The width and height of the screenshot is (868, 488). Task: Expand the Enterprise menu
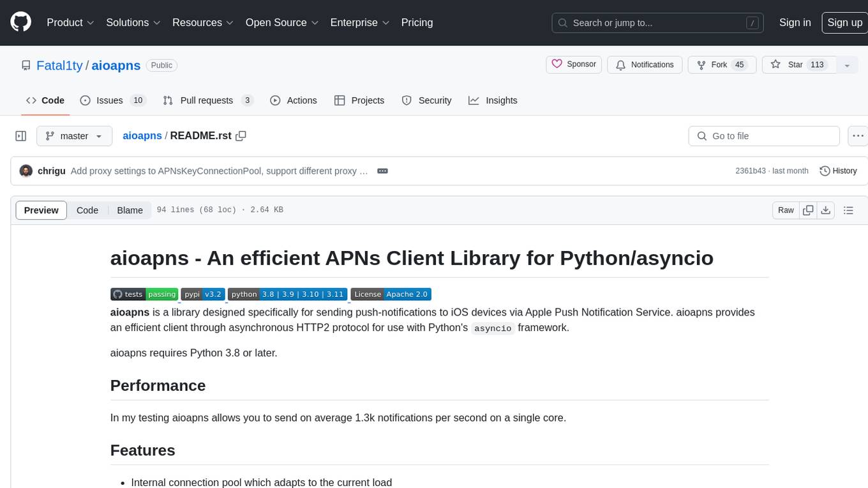coord(359,22)
